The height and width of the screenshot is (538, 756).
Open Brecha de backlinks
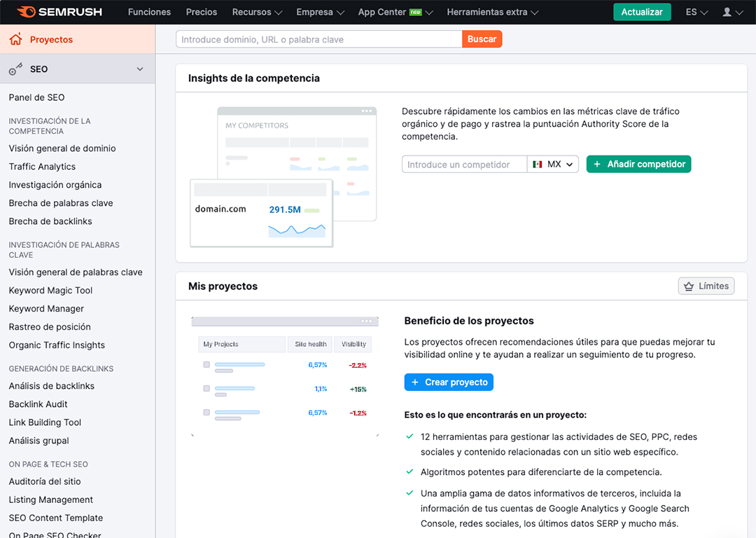(50, 221)
